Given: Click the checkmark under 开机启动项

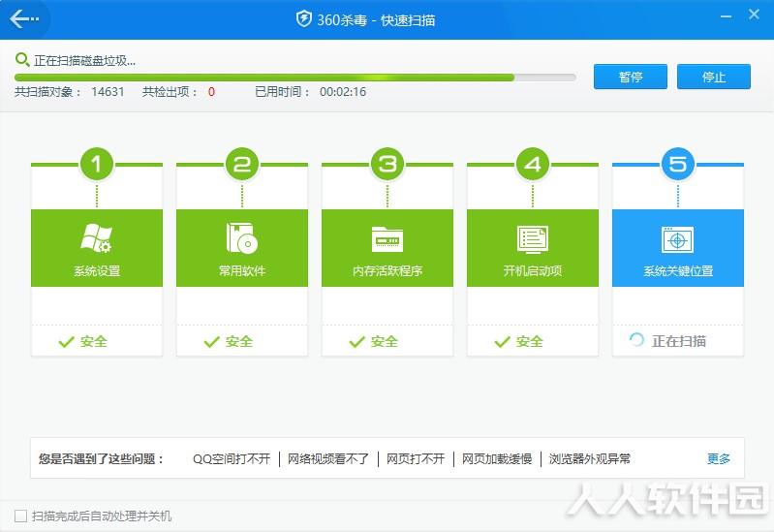Looking at the screenshot, I should coord(502,341).
